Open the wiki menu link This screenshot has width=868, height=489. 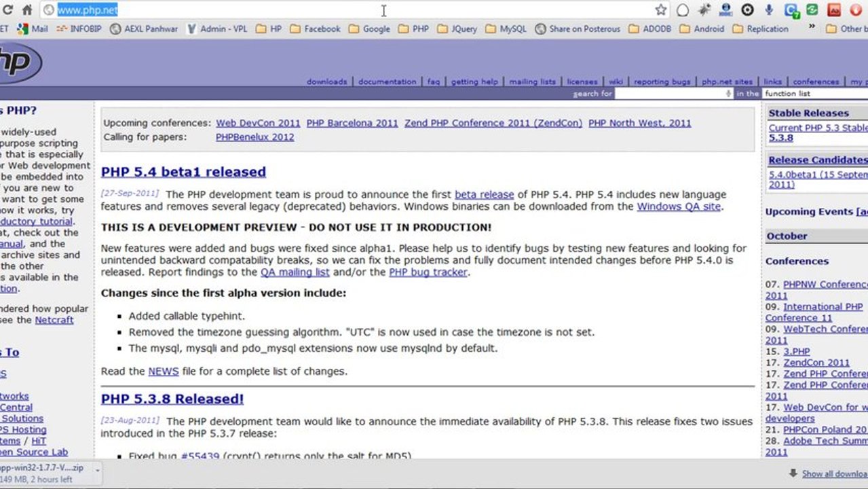coord(616,81)
